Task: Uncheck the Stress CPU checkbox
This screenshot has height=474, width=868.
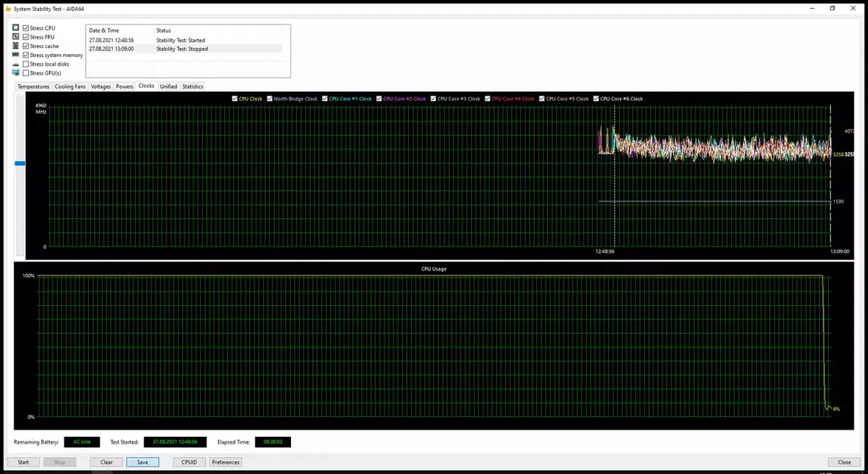Action: (25, 27)
